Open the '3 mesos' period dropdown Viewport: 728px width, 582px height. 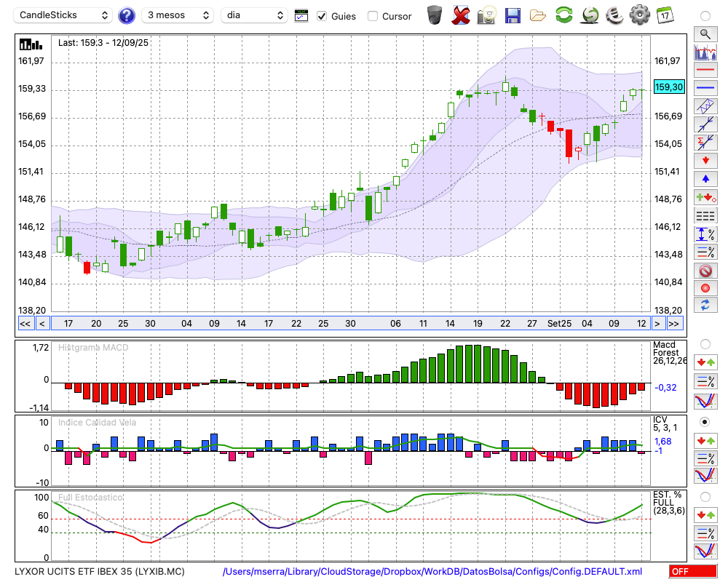(178, 15)
